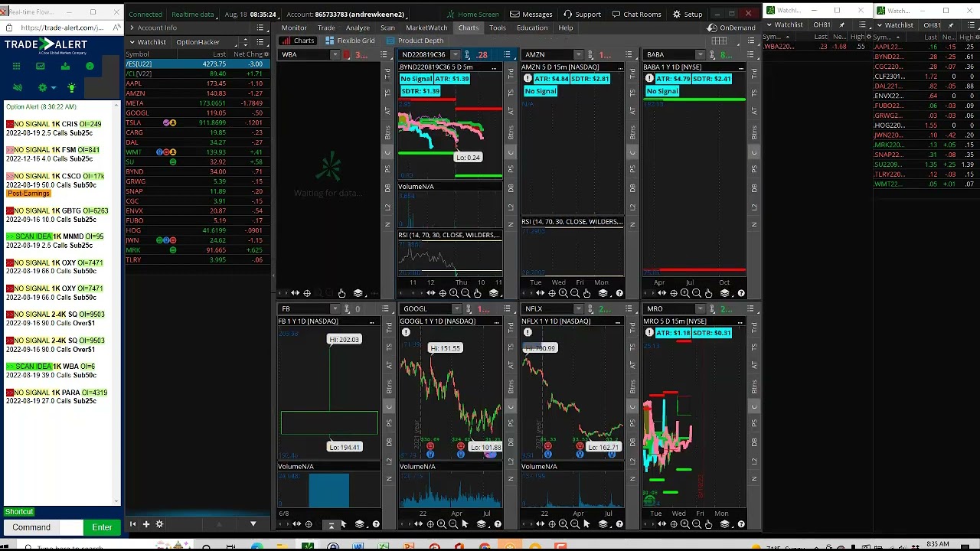This screenshot has height=551, width=980.
Task: Open the NFLX chart menu icon
Action: pos(629,309)
